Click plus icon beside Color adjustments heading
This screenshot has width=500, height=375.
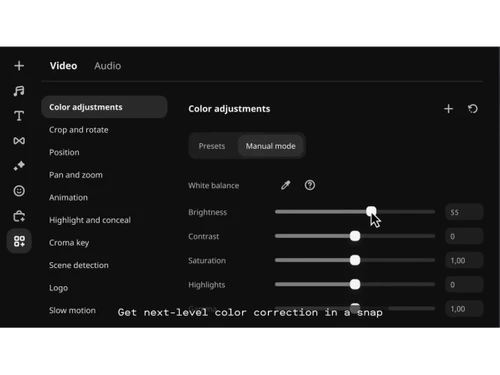coord(448,109)
